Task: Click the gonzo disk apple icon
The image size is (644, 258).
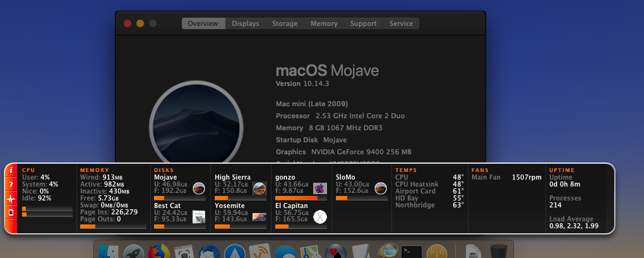Action: [320, 188]
